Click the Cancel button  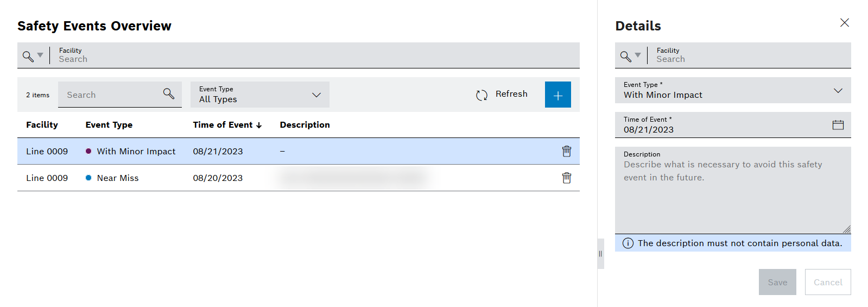[x=827, y=282]
